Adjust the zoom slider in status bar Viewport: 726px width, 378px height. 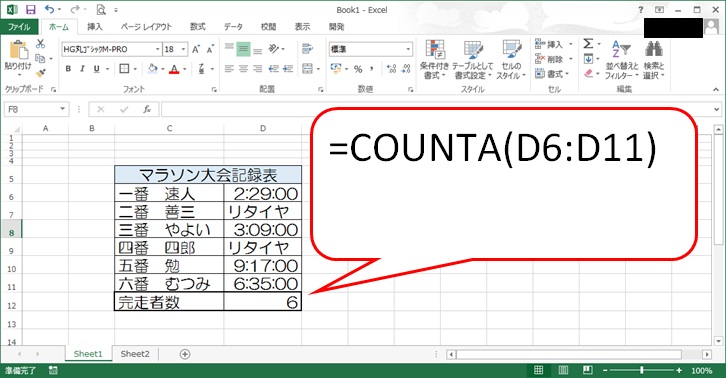click(x=641, y=370)
